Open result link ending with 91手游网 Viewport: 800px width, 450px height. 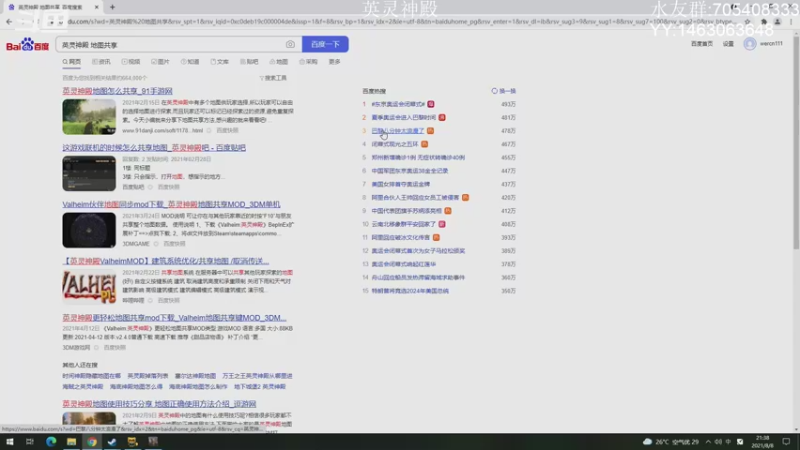pyautogui.click(x=117, y=91)
